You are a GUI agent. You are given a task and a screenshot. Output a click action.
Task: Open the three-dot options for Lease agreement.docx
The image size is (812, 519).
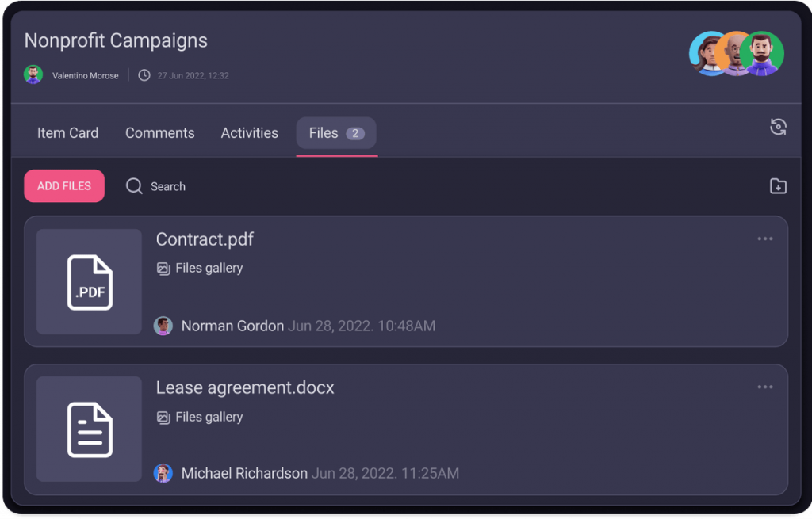pos(764,387)
